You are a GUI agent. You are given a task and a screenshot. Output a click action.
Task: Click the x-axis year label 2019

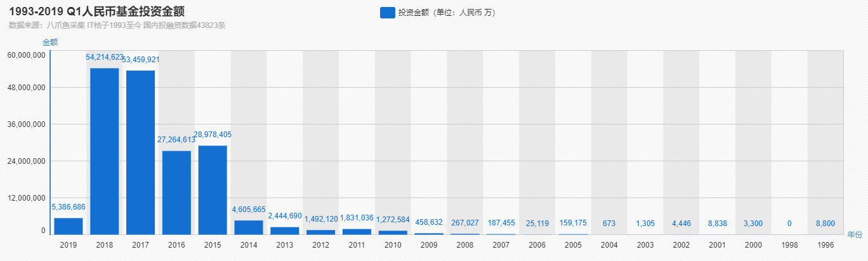(69, 244)
